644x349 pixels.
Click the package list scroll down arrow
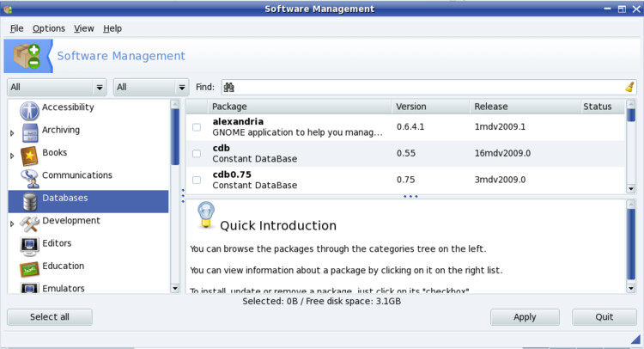pos(631,188)
